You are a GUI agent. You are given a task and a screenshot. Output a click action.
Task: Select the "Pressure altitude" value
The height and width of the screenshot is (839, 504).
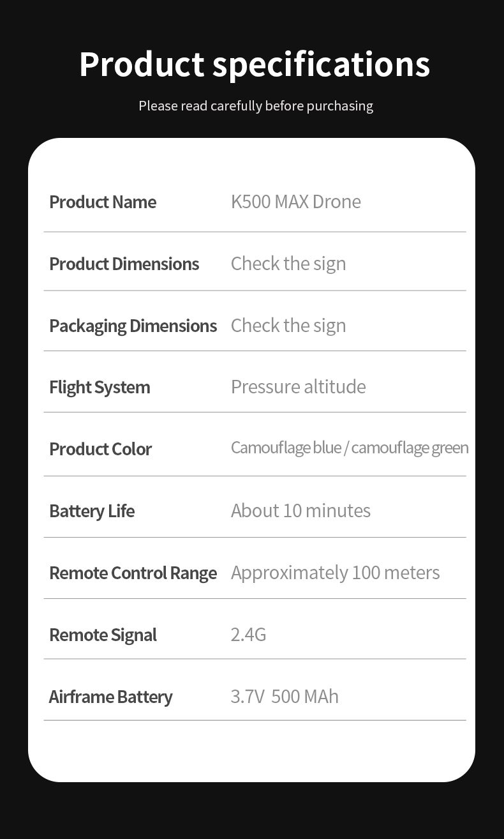[298, 386]
